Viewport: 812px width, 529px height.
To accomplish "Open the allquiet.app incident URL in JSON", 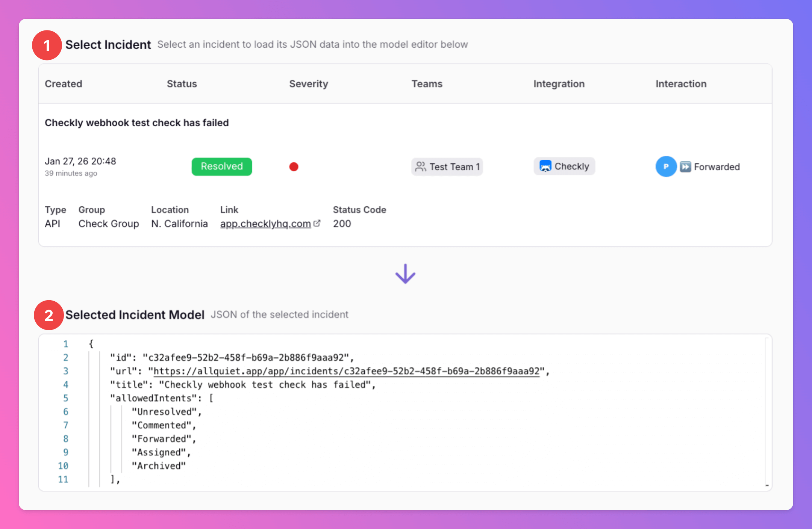I will (x=346, y=371).
